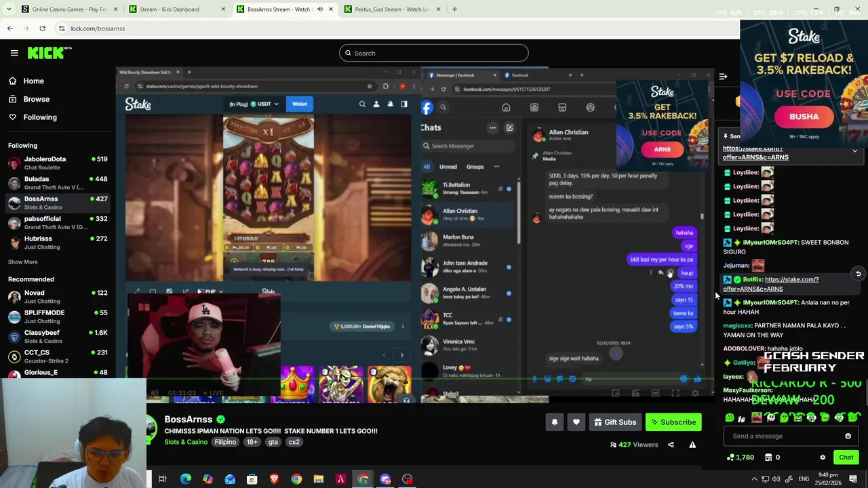Open Task View on taskbar

point(163,479)
